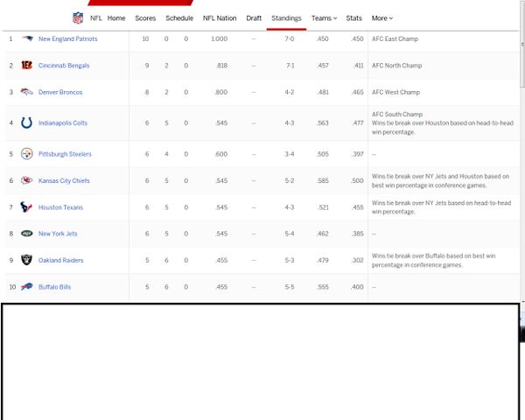The image size is (525, 420).
Task: Click Raiders tiebreak note over Buffalo
Action: coord(434,260)
